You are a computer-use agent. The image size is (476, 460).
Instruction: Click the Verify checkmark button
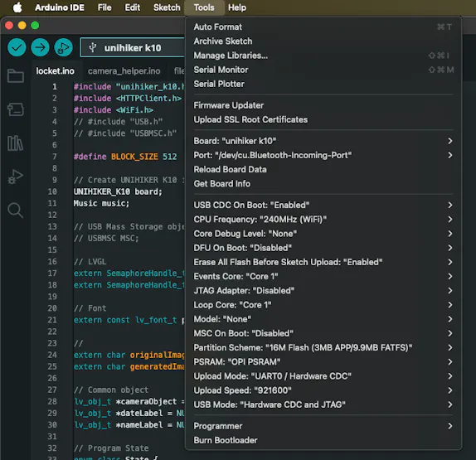point(17,47)
